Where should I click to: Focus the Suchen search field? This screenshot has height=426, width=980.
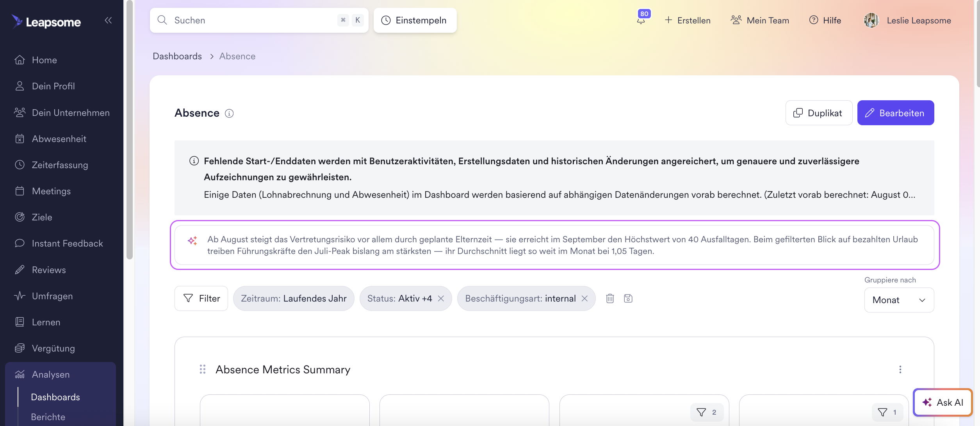[x=259, y=20]
